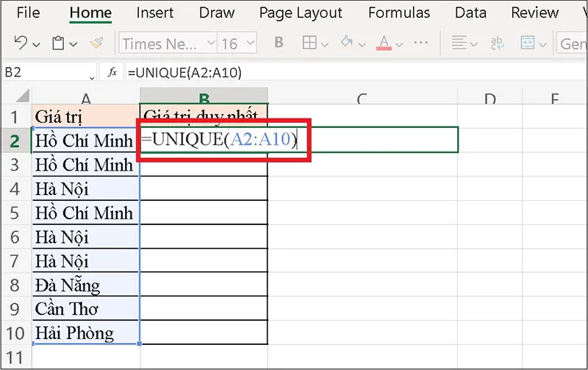Click cell A6 "Hà Nội"
588x370 pixels.
(x=86, y=236)
